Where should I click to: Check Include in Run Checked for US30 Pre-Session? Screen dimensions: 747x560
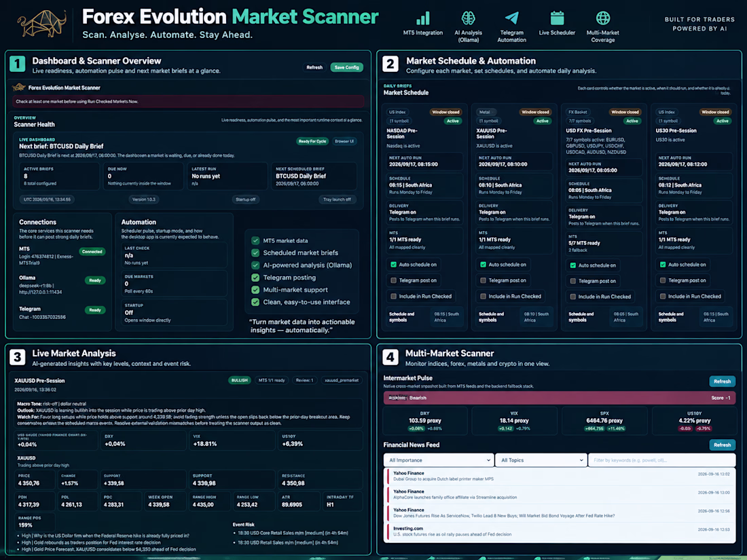[x=663, y=296]
